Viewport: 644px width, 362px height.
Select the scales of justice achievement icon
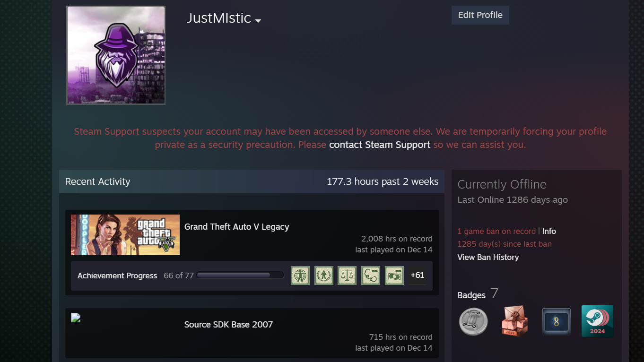347,276
